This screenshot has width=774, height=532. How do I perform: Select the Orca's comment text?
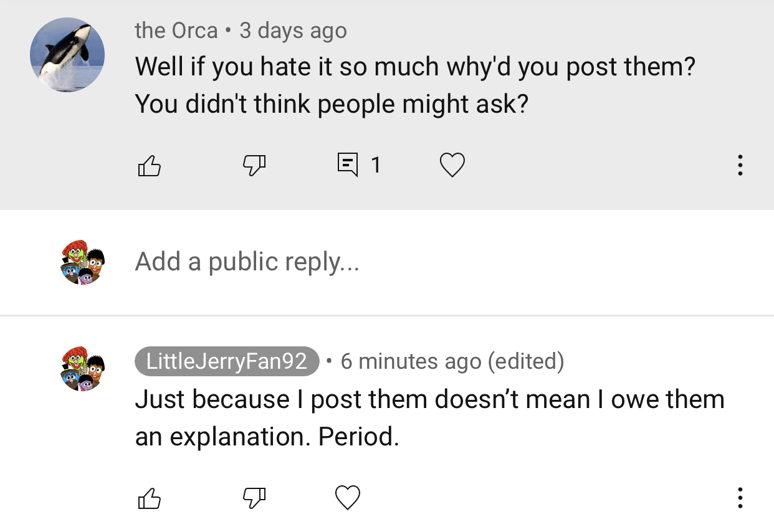[x=415, y=85]
